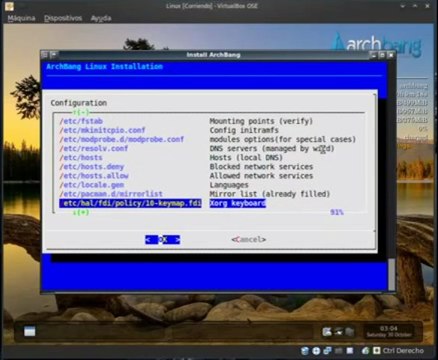Open the Máquina menu

coord(21,18)
